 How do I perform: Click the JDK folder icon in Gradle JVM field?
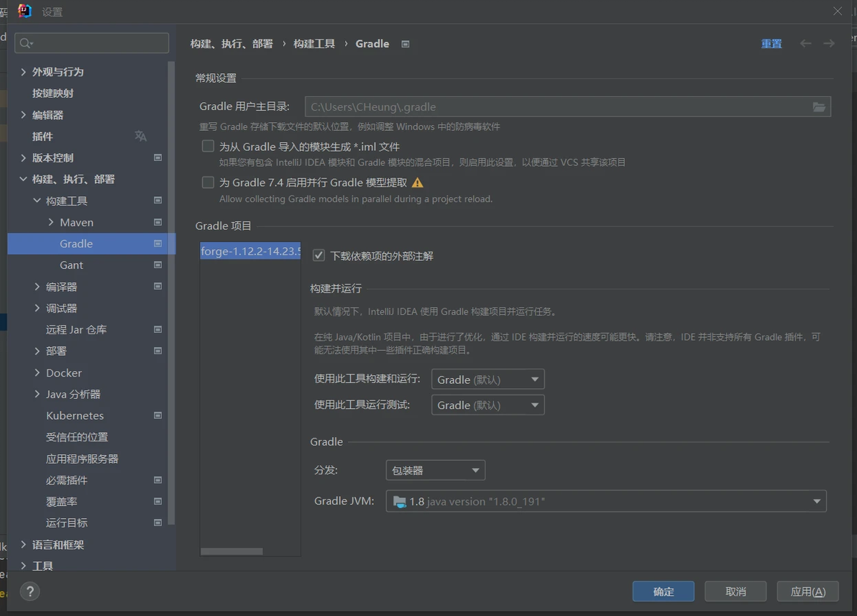point(400,502)
